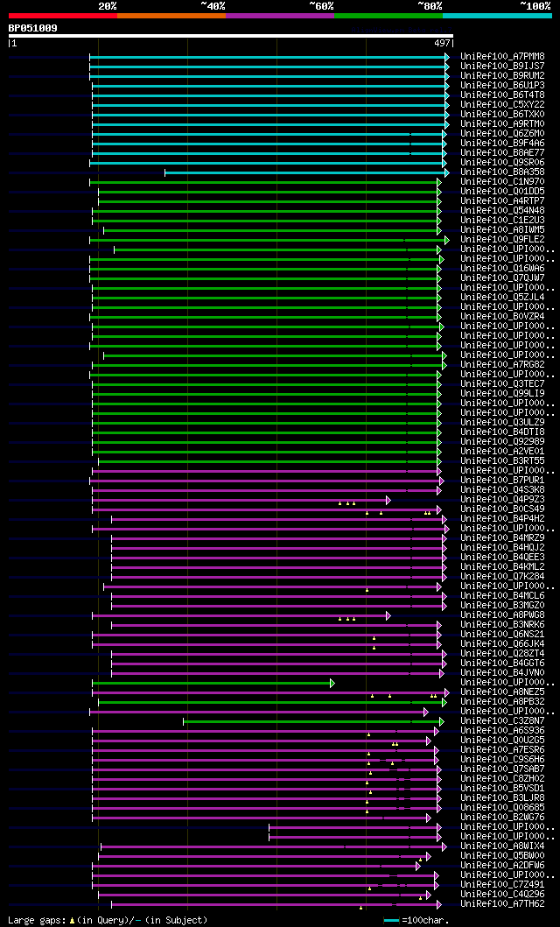The height and width of the screenshot is (927, 560).
Task: Open hit UniRef100_B9RUM2
Action: click(x=503, y=75)
